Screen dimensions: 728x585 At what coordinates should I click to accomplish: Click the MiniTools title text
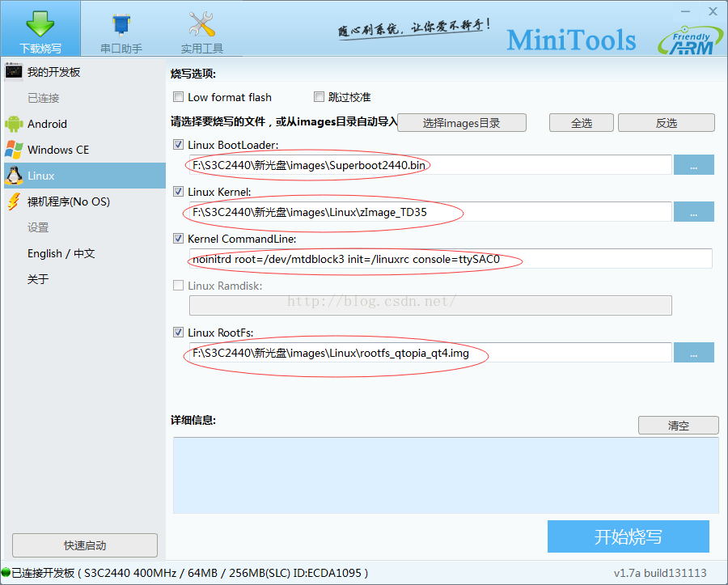[571, 40]
